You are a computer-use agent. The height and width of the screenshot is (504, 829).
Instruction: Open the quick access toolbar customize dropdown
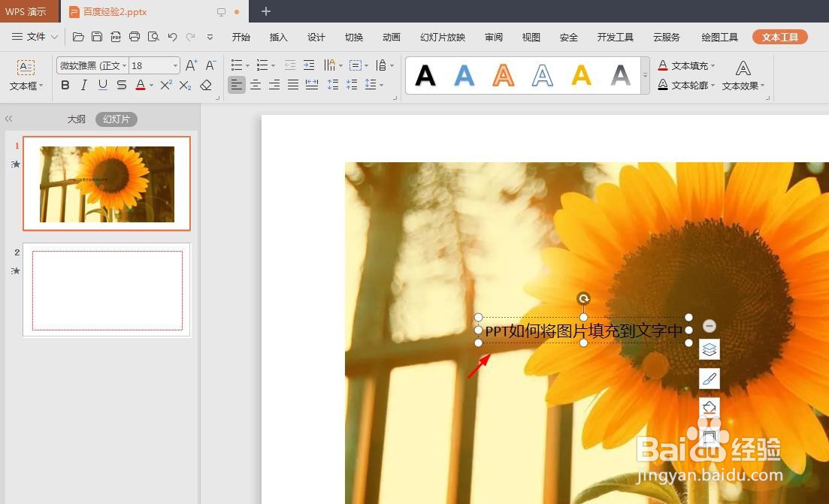(x=210, y=37)
